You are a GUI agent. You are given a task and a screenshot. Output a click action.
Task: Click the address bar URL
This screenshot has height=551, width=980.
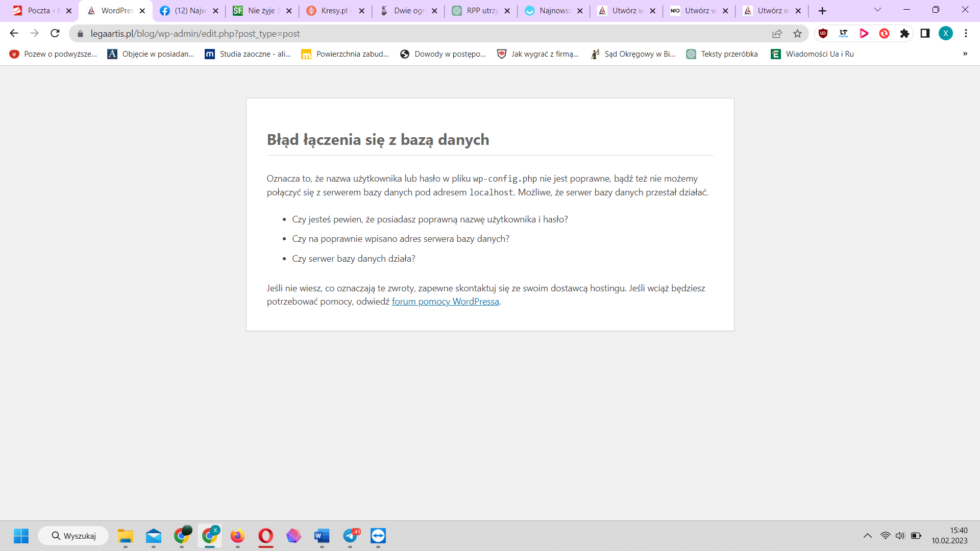click(195, 33)
